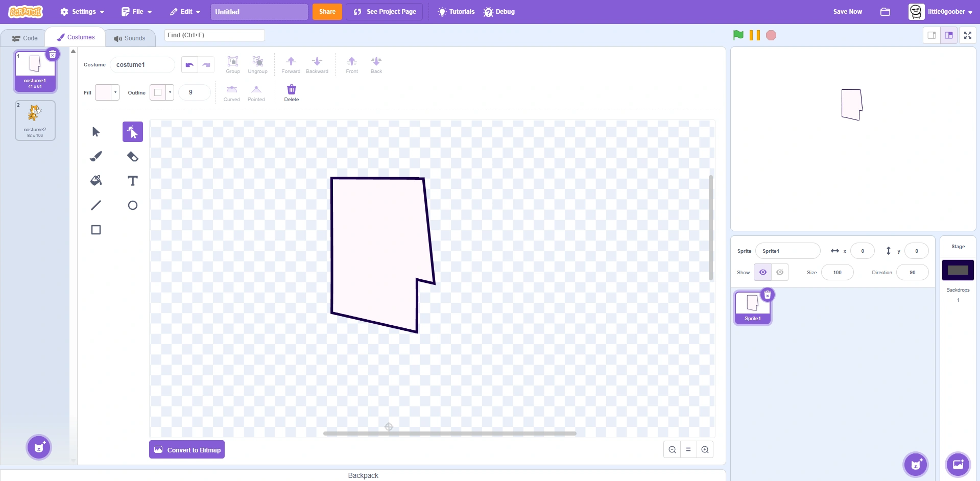Select the Circle tool
Screen dimensions: 980x481
tap(132, 205)
